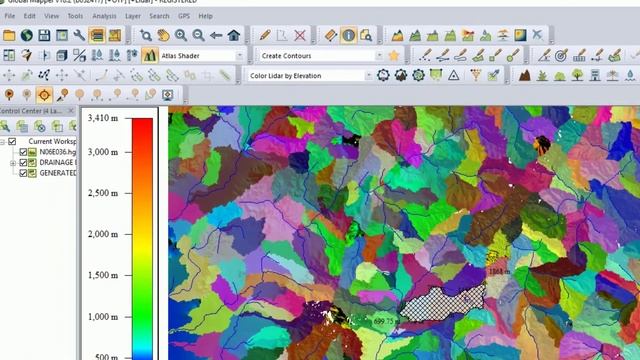Image resolution: width=640 pixels, height=360 pixels.
Task: Open the GPS menu
Action: 184,16
